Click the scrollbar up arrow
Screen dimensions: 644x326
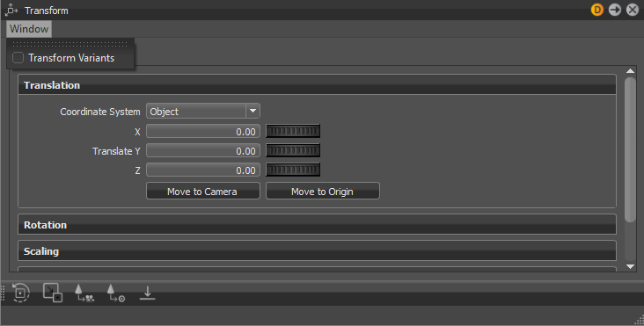630,71
